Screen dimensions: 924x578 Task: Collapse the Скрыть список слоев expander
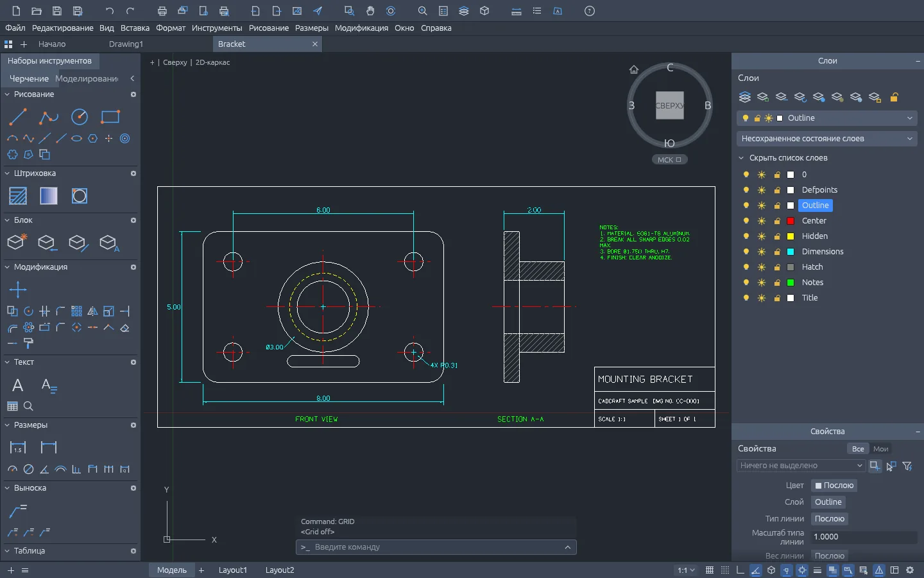pos(742,158)
